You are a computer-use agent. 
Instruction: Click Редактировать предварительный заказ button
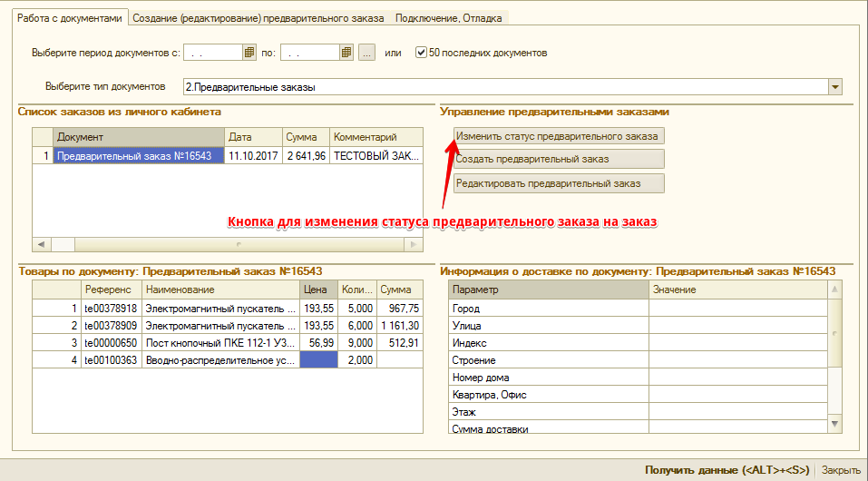[x=559, y=183]
